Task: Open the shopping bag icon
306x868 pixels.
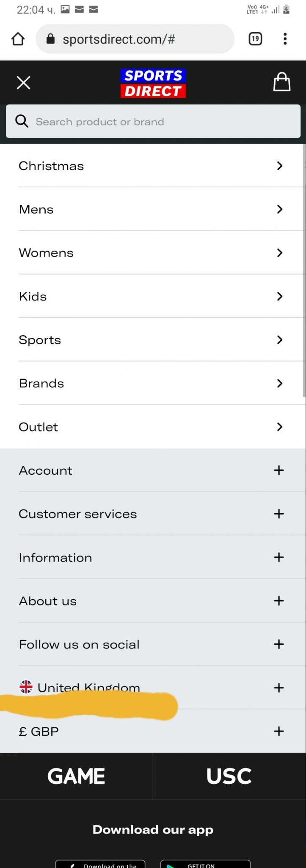Action: (x=281, y=82)
